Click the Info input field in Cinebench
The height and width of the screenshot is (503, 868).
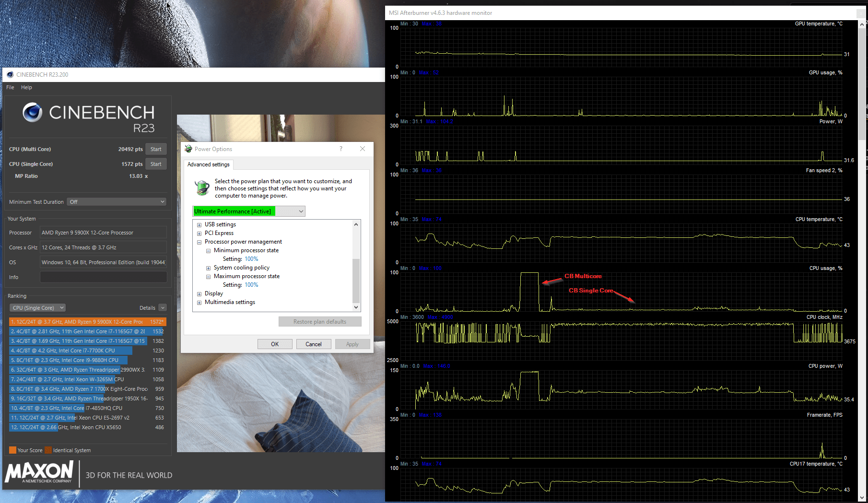pyautogui.click(x=103, y=277)
